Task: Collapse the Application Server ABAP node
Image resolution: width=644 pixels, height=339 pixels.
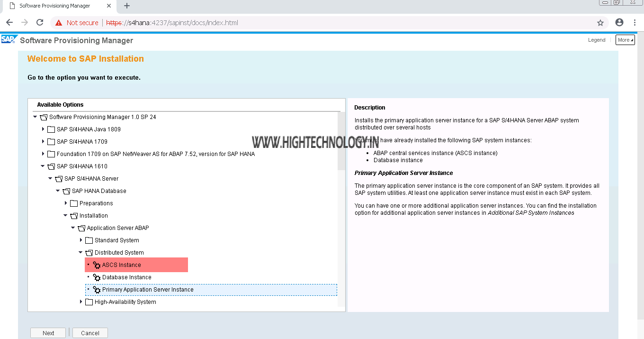Action: point(73,228)
